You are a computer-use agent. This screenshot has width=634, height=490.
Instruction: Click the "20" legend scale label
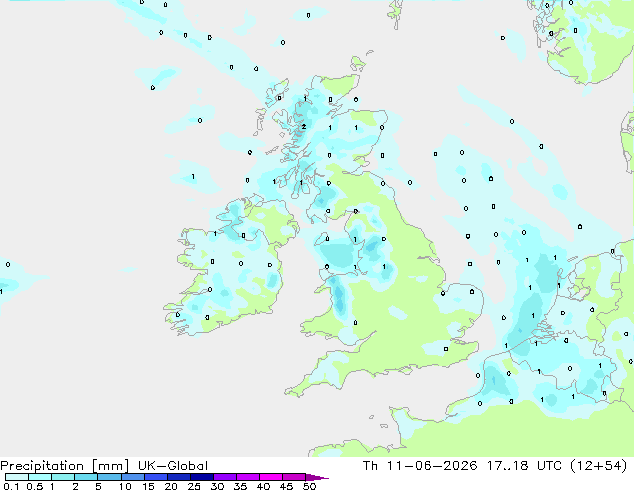171,486
